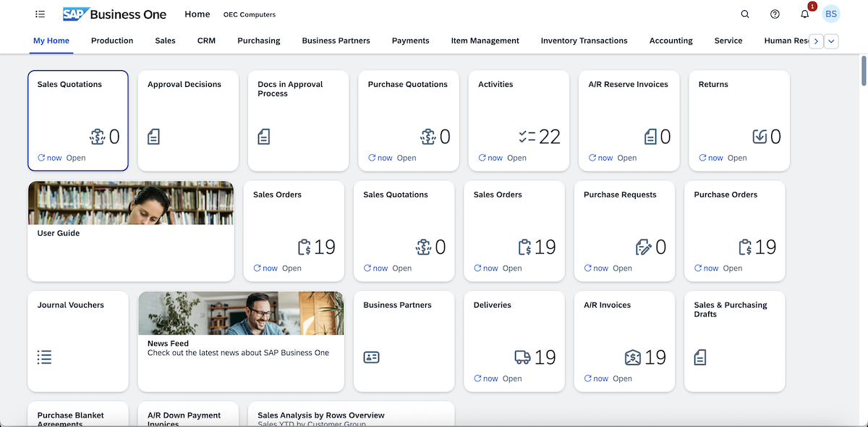Open the Item Management tab
The width and height of the screenshot is (868, 427).
click(x=485, y=41)
